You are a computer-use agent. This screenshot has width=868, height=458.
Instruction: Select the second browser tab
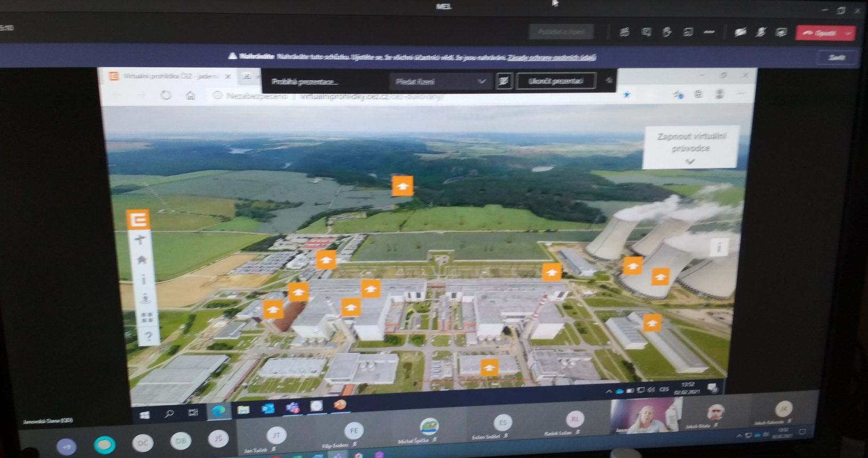(248, 77)
